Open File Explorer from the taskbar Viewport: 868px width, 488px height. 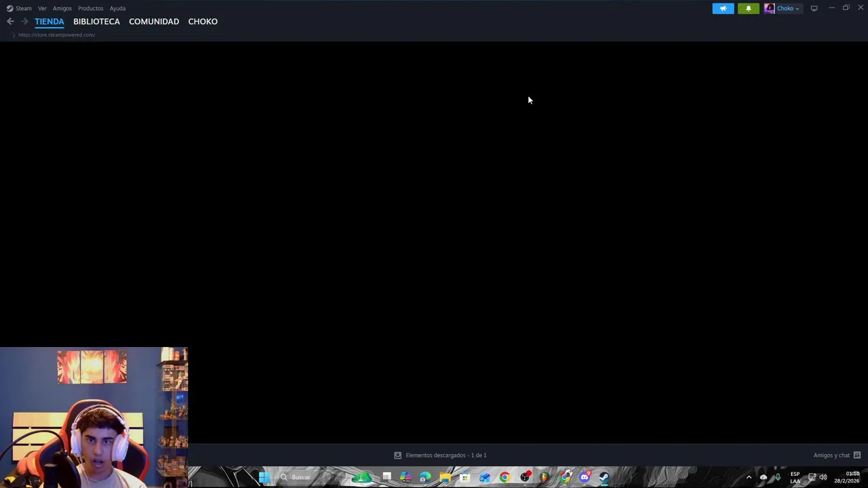(446, 477)
